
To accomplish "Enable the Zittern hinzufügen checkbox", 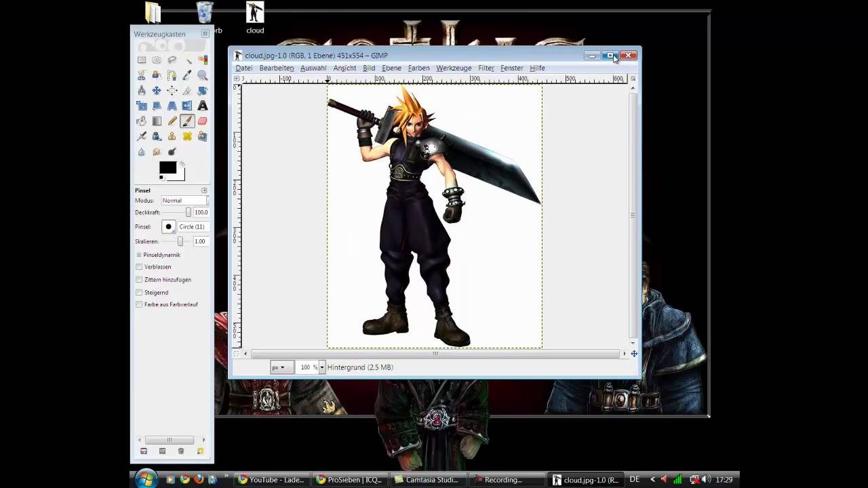I will (139, 279).
